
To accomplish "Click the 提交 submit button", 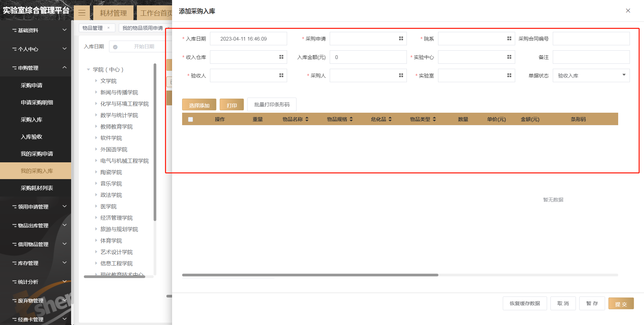I will tap(621, 304).
